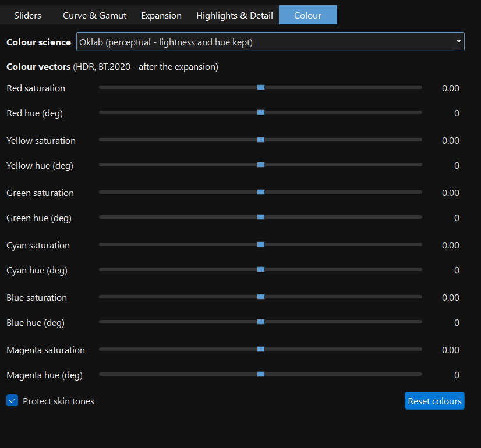Click the Green saturation value 0.00
481x448 pixels.
450,193
